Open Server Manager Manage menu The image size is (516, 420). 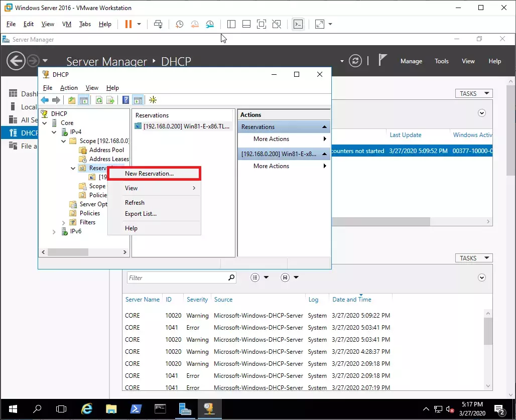(x=412, y=61)
